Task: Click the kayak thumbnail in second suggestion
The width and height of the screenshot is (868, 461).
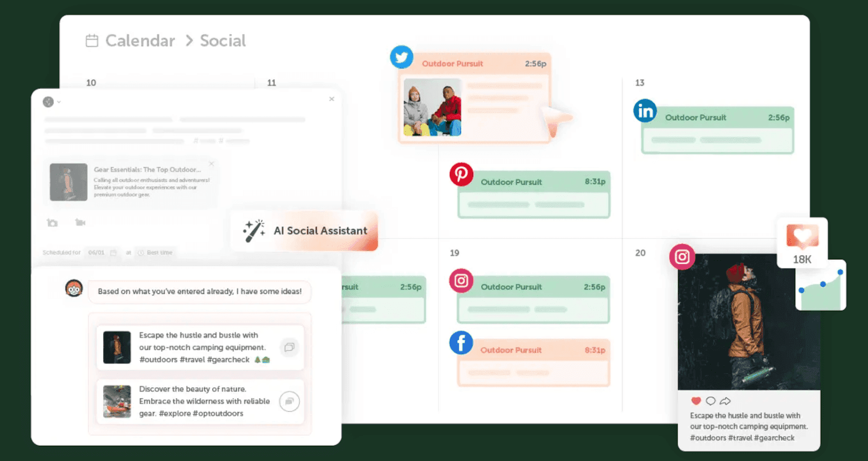Action: coord(117,401)
